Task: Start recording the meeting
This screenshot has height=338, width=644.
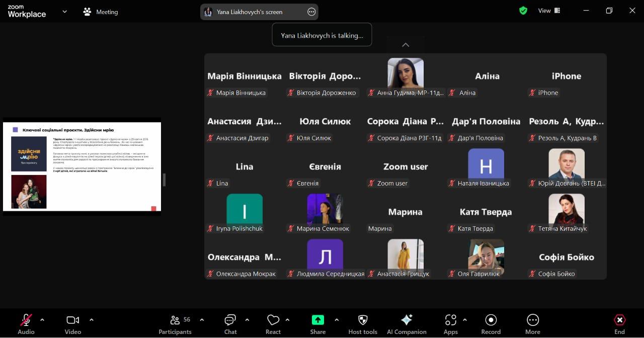Action: click(491, 323)
